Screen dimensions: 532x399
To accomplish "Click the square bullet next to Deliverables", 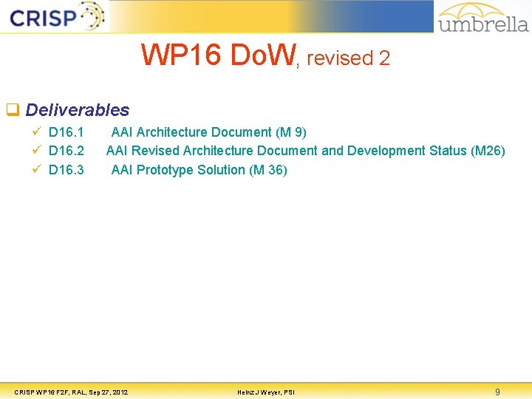I will 13,109.
